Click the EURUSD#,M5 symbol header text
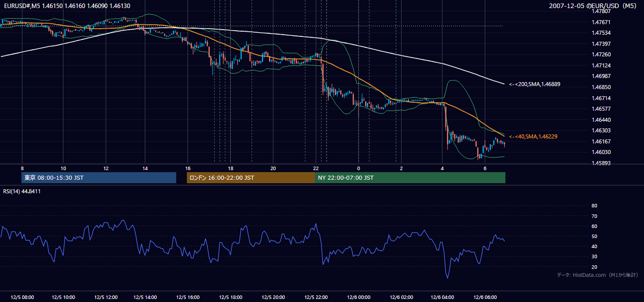Image resolution: width=644 pixels, height=302 pixels. (22, 6)
